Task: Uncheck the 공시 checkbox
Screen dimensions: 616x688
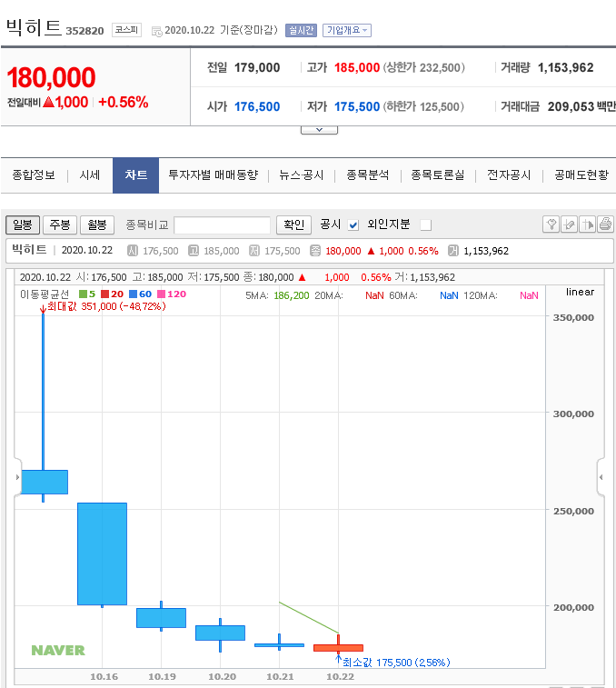Action: 353,224
